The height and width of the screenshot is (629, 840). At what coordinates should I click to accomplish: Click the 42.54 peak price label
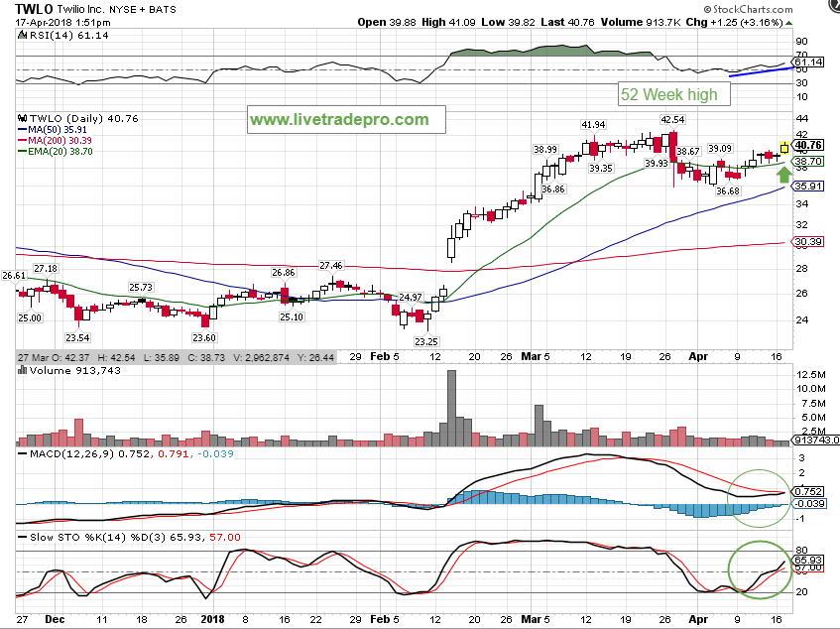[673, 119]
